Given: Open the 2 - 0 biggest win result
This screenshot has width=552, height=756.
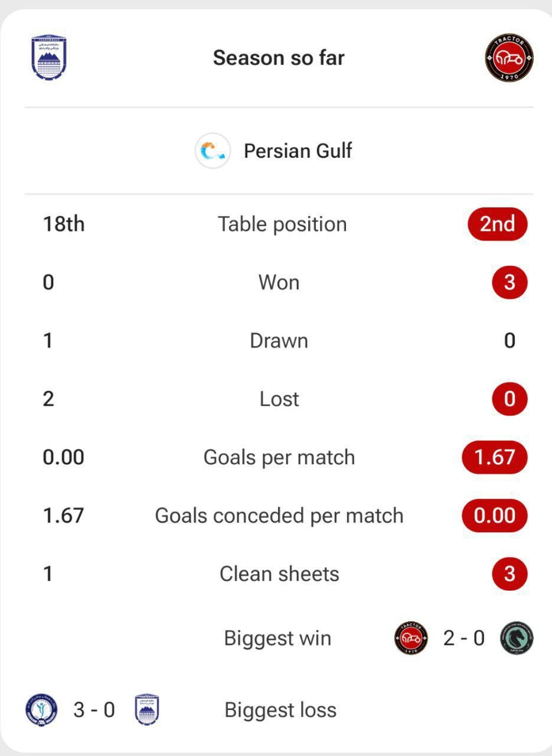Looking at the screenshot, I should [464, 638].
